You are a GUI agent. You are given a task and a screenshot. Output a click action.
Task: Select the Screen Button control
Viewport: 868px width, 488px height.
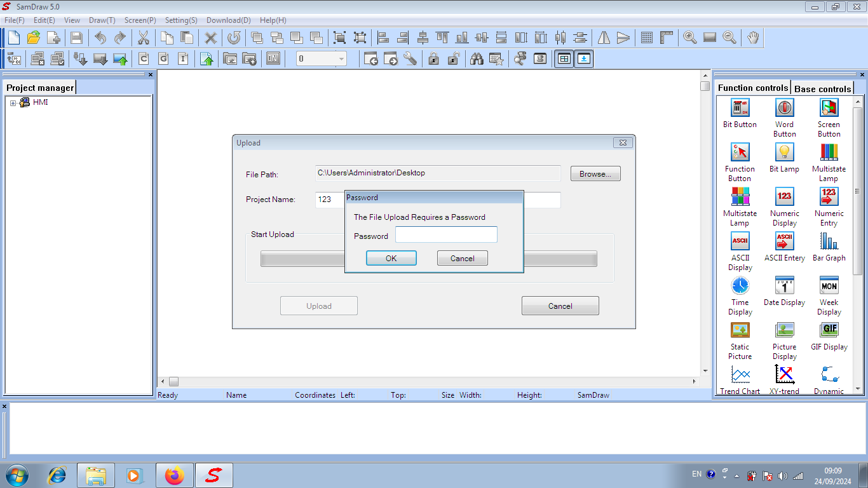click(829, 118)
